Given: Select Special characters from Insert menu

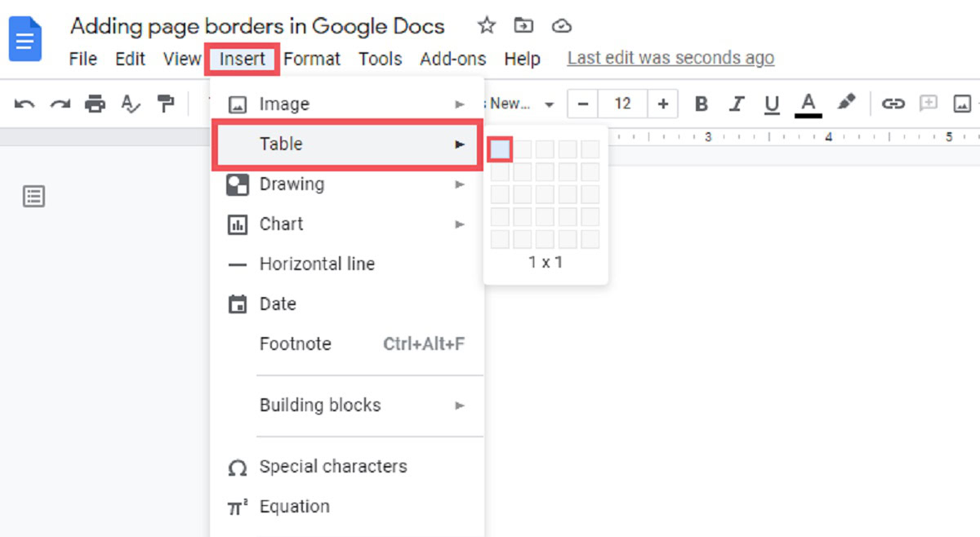Looking at the screenshot, I should tap(333, 466).
